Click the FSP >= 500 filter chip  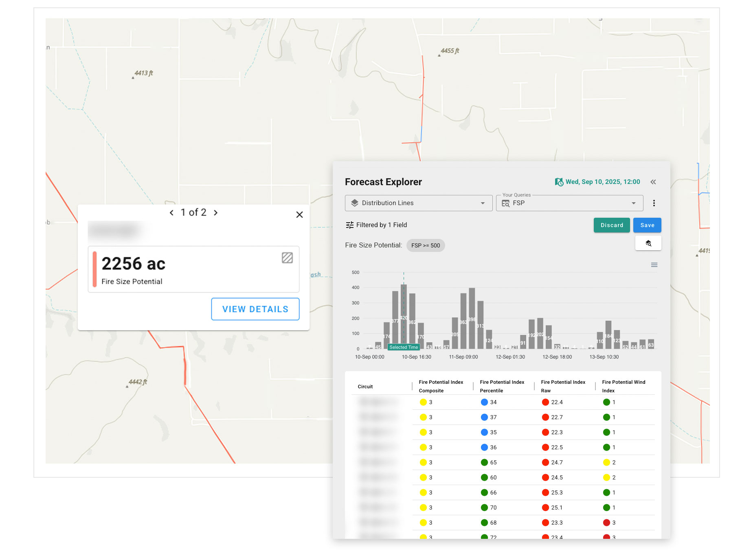click(x=425, y=245)
